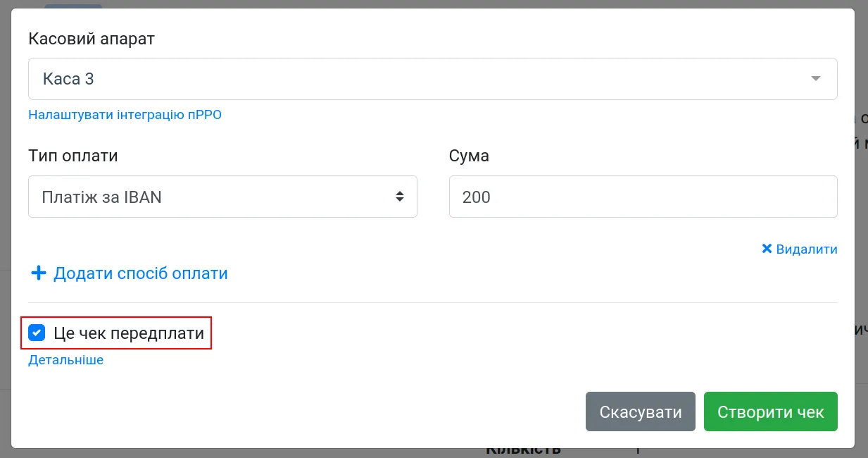The width and height of the screenshot is (868, 458).
Task: Focus the Сума field containing 200
Action: click(x=643, y=197)
